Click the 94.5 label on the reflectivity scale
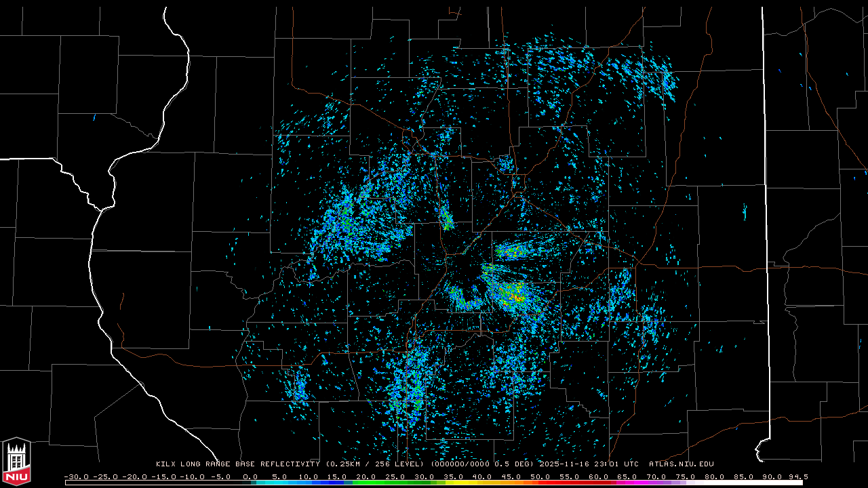The height and width of the screenshot is (488, 868). point(797,476)
